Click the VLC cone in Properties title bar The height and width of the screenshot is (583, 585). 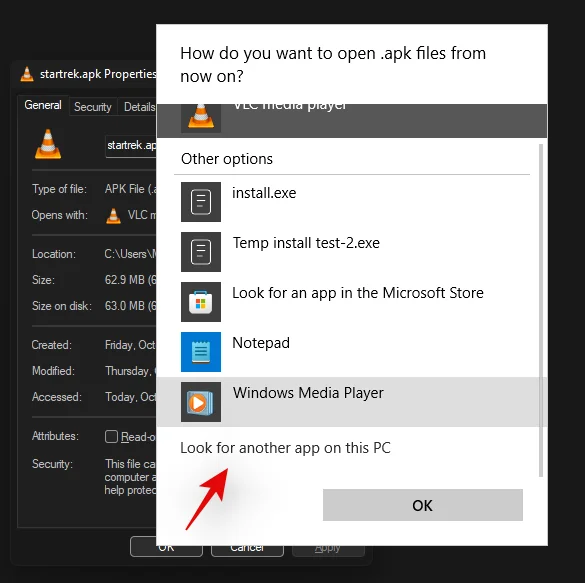click(27, 74)
